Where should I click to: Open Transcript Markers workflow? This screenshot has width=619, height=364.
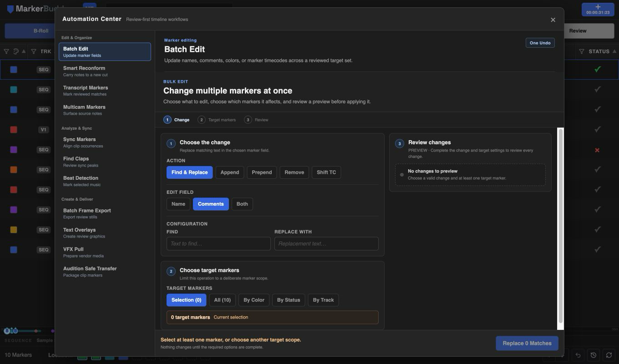(105, 91)
